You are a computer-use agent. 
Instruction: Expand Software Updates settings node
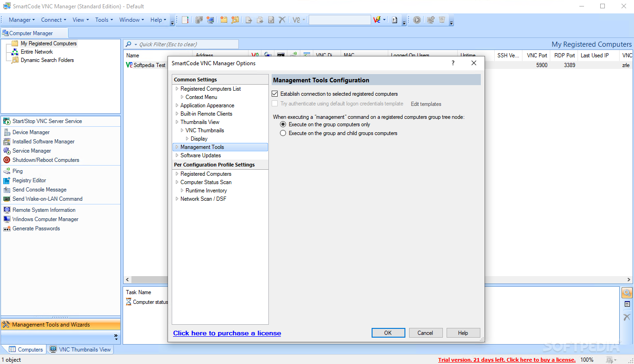coord(177,155)
